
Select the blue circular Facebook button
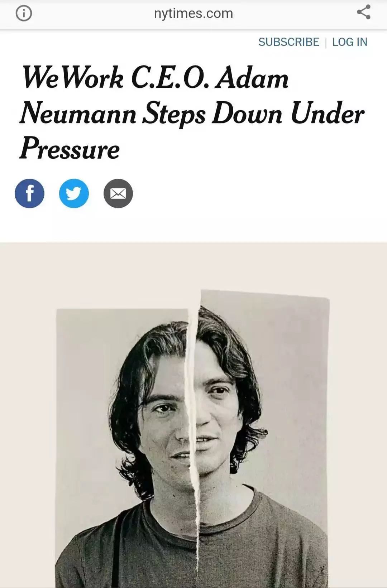coord(29,193)
